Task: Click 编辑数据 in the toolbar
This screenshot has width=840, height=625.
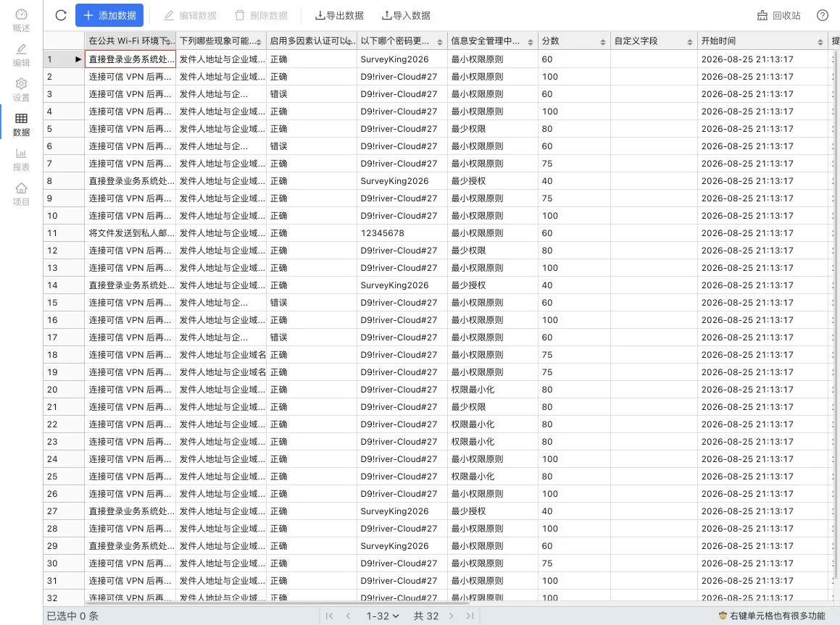Action: click(x=190, y=15)
